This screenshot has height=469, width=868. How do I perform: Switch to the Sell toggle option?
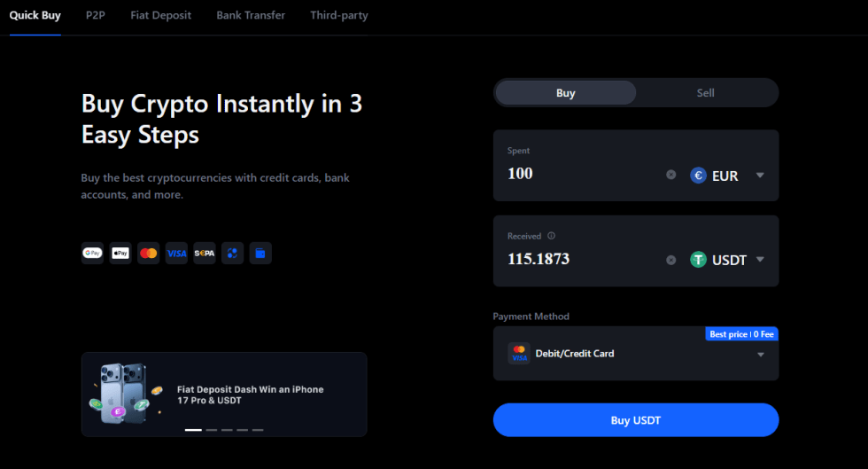point(705,93)
